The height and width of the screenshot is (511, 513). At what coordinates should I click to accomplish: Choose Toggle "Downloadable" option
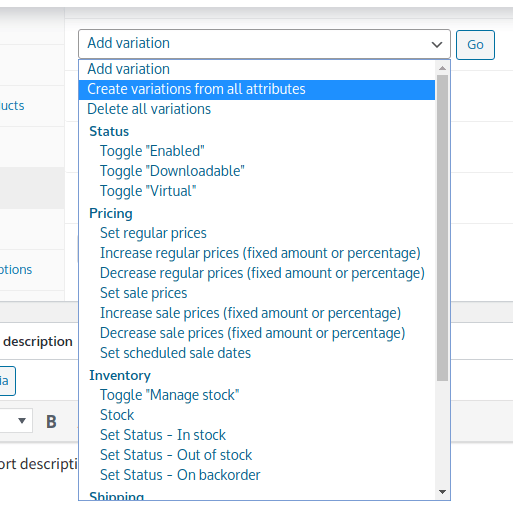pos(257,171)
